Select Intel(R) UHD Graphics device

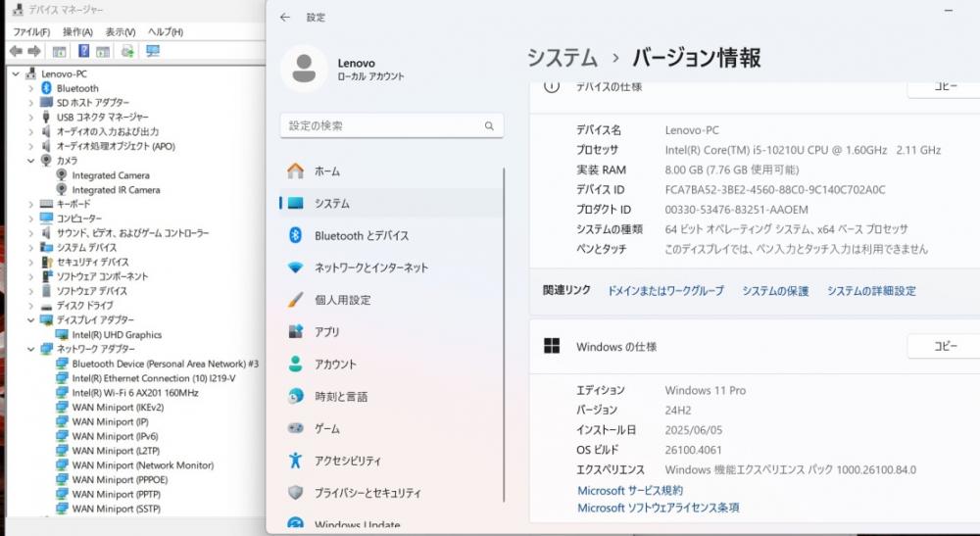point(116,335)
